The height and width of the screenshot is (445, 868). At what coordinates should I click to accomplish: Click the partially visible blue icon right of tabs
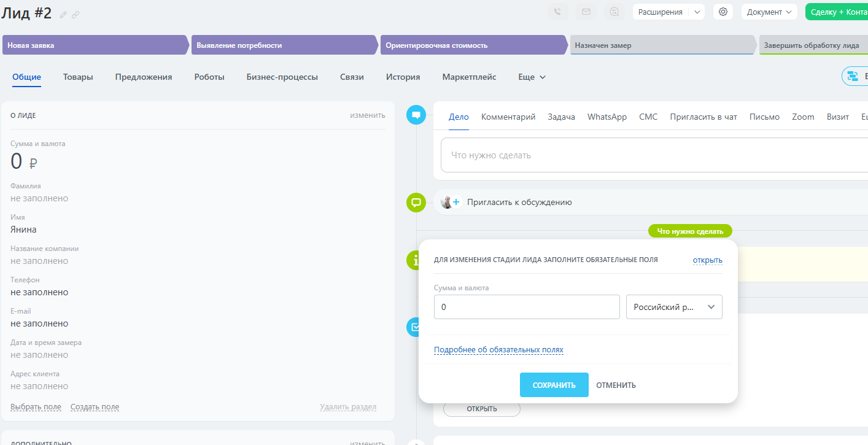854,77
